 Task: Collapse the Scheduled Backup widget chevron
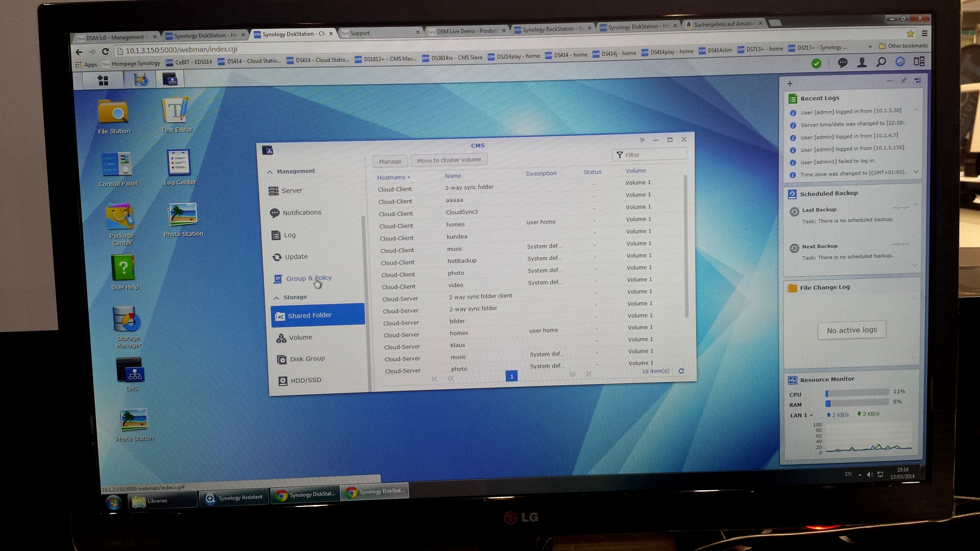coord(915,204)
